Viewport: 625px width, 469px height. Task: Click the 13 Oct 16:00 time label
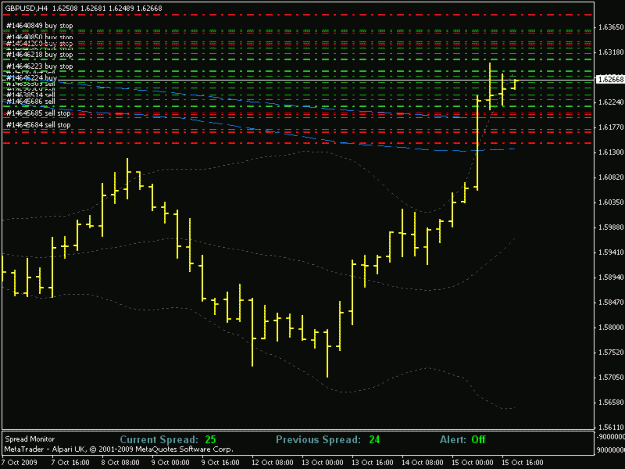(372, 463)
